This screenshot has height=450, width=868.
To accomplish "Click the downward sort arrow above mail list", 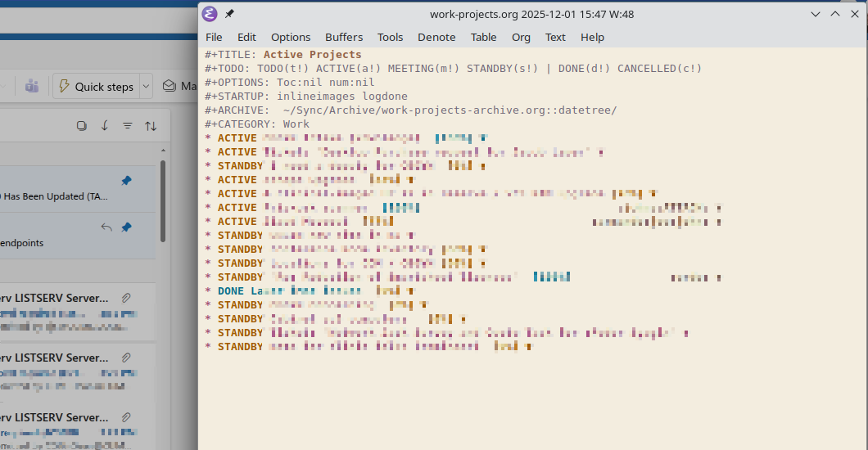I will [x=105, y=125].
